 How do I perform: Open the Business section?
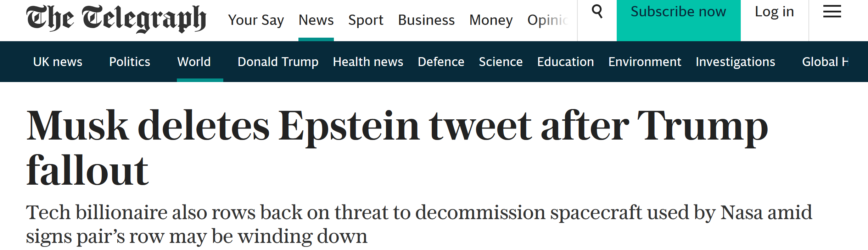[426, 20]
